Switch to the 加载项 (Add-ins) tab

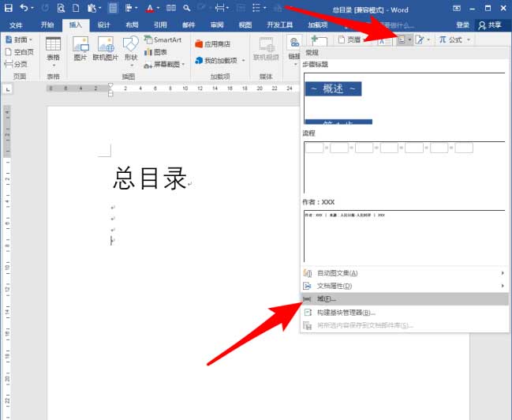(317, 24)
